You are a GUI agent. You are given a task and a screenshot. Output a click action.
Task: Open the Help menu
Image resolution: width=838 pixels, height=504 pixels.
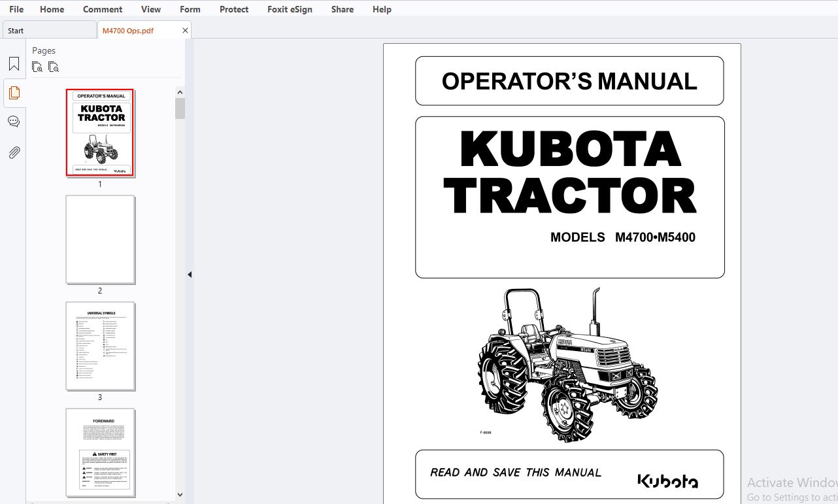tap(382, 9)
